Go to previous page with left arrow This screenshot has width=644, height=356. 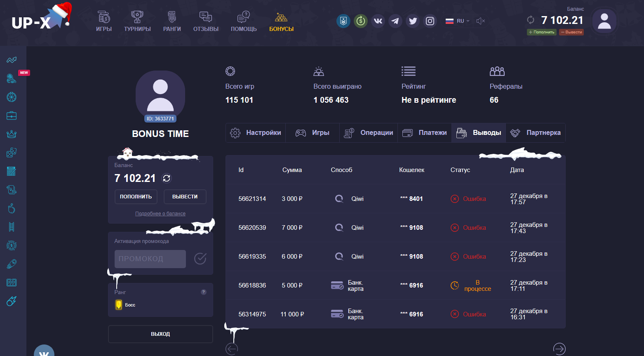(232, 349)
